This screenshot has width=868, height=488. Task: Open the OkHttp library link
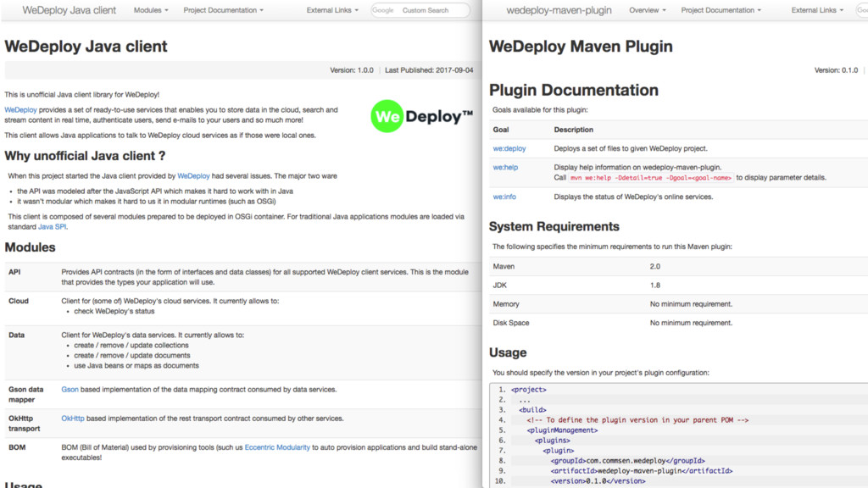click(73, 419)
